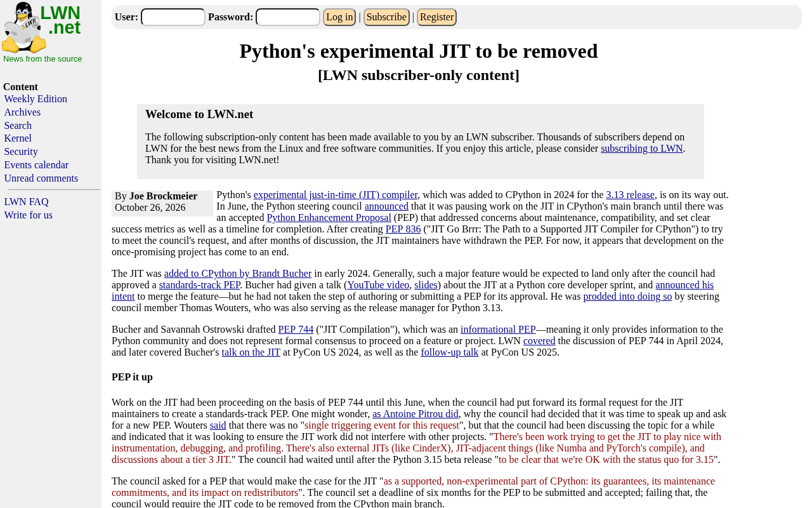812x508 pixels.
Task: Open the 'standards-track PEP' link
Action: point(199,285)
